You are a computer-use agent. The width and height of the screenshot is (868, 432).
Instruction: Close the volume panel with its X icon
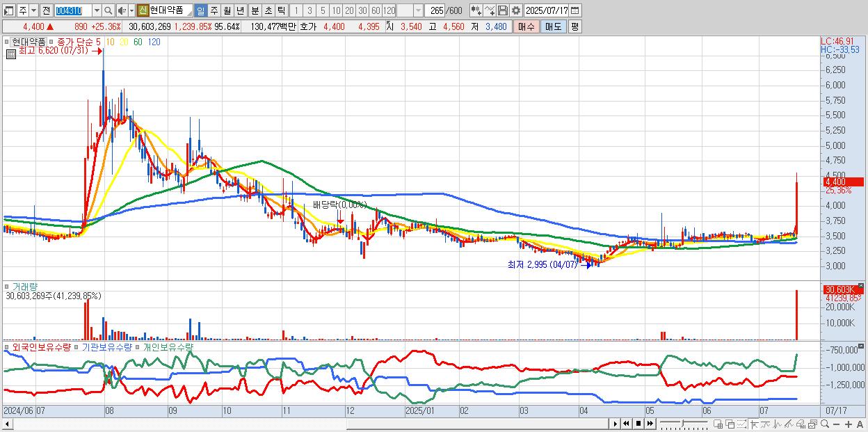pos(862,285)
